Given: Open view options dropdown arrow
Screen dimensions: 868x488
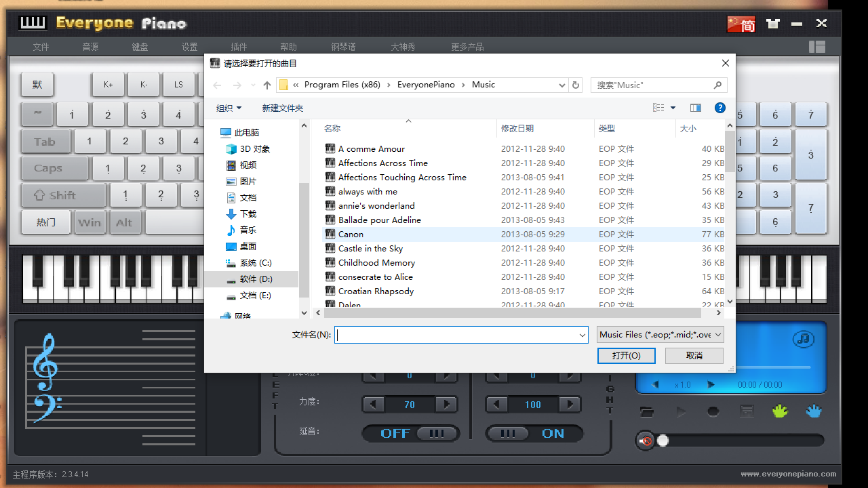Looking at the screenshot, I should pyautogui.click(x=673, y=108).
